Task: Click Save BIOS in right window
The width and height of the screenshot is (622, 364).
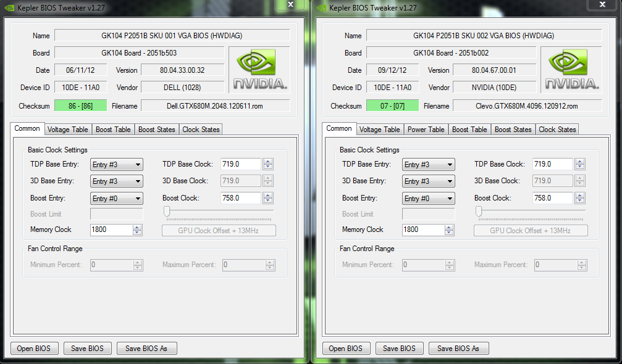Action: [399, 349]
